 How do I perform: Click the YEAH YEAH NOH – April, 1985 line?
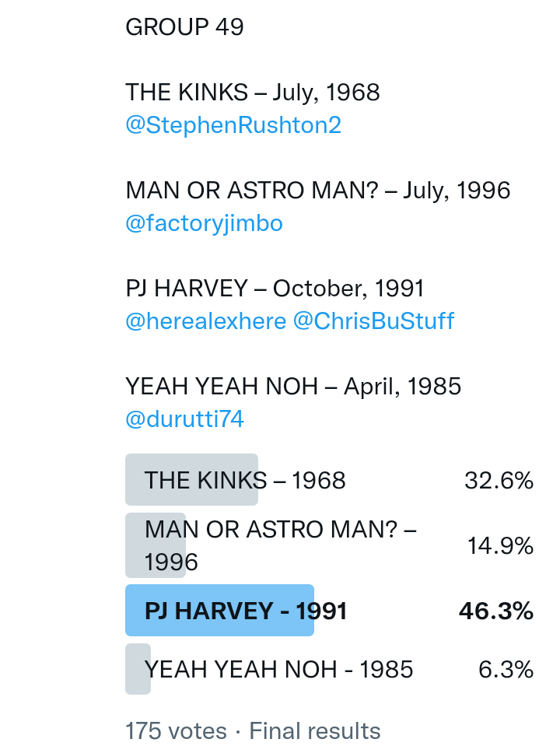point(293,387)
